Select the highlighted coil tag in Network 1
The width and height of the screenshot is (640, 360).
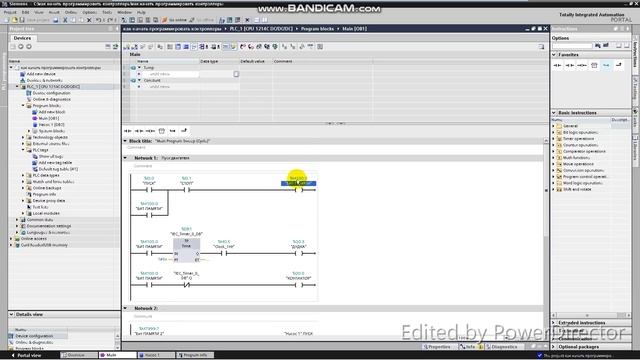(x=298, y=183)
